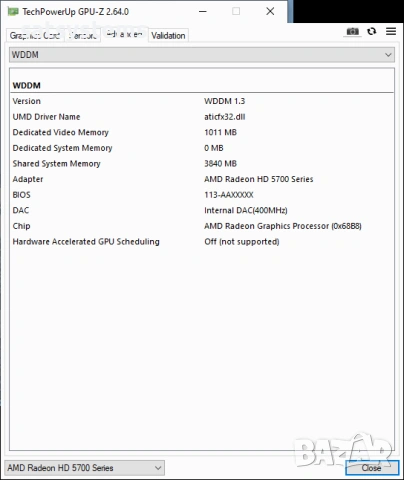
Task: Click the 0 MB value
Action: tap(214, 148)
